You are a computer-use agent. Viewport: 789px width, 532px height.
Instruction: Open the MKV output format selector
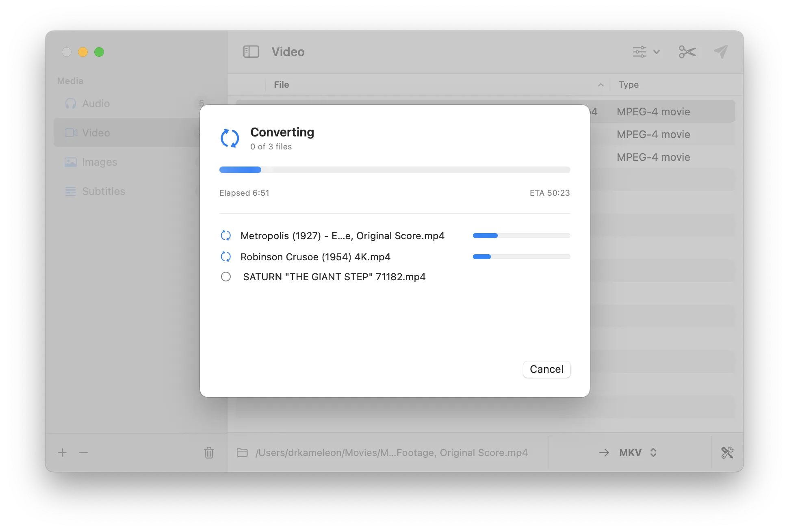[x=637, y=452]
